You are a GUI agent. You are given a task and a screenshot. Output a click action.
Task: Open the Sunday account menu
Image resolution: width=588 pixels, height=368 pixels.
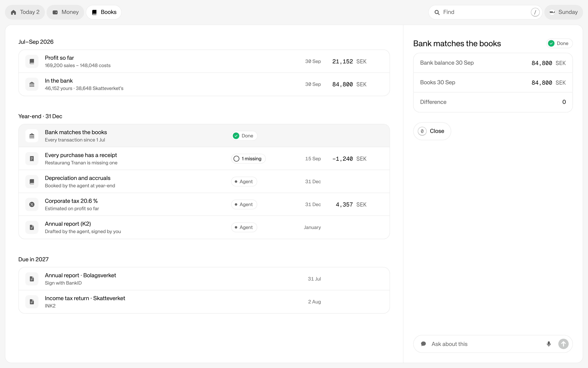pos(563,12)
